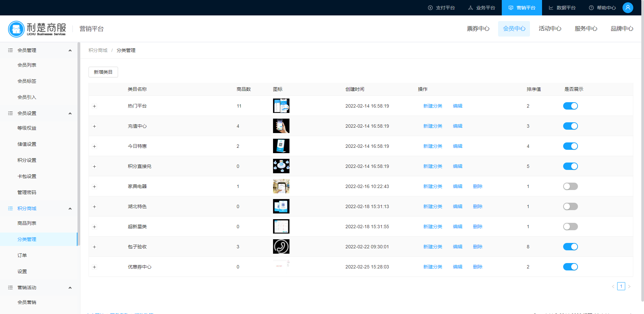The width and height of the screenshot is (644, 314).
Task: Click the 新增类目 button
Action: pyautogui.click(x=103, y=72)
